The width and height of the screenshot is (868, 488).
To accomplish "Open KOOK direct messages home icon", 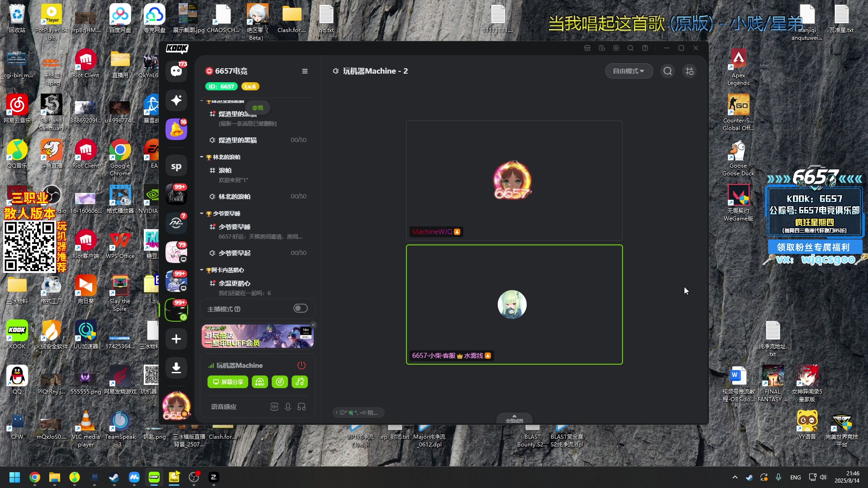I will coord(176,71).
